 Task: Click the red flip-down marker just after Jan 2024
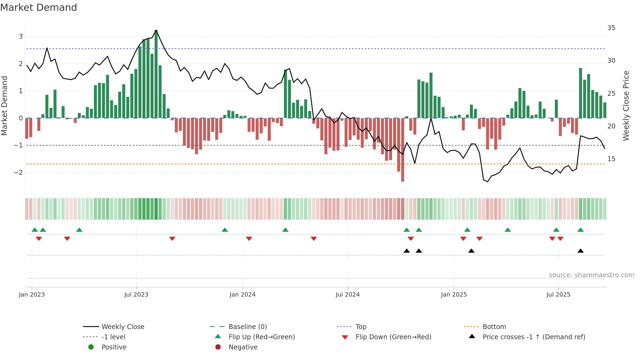(x=249, y=239)
